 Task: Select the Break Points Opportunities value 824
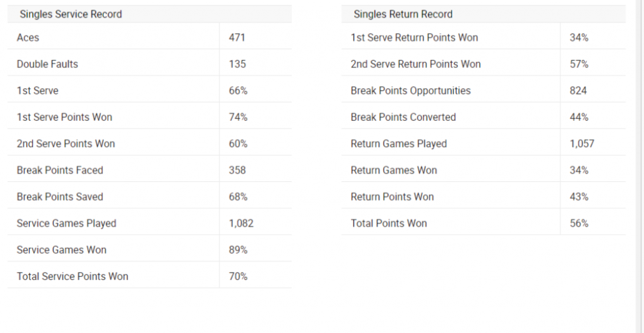pos(578,91)
